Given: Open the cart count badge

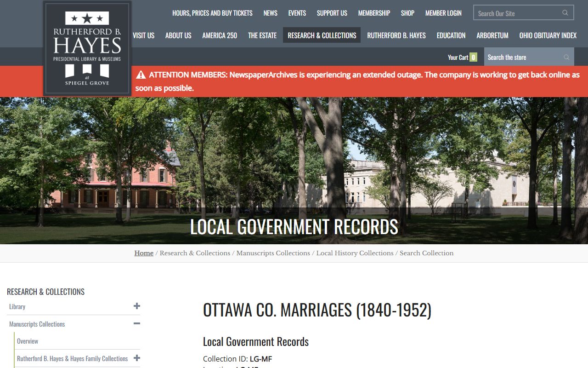Looking at the screenshot, I should click(473, 57).
